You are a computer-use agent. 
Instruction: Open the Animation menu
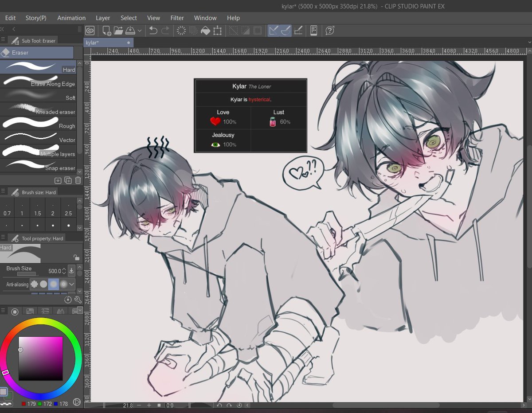point(71,18)
